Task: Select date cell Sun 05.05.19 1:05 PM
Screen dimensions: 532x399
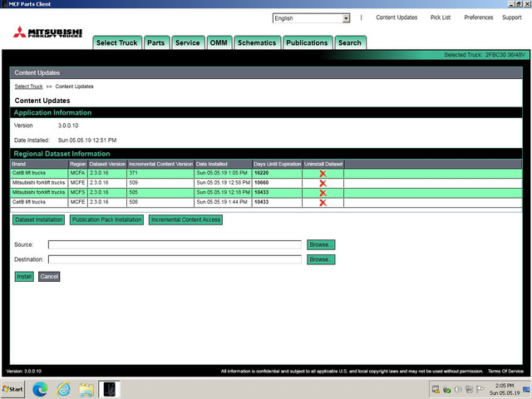Action: point(222,173)
